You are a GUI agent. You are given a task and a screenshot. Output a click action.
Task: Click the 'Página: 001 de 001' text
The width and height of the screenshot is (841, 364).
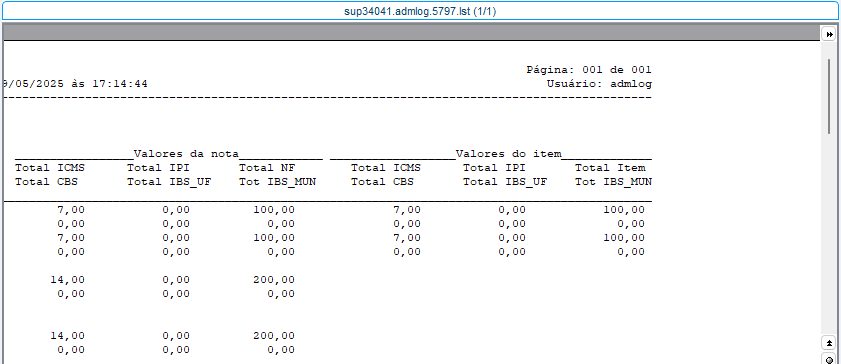click(588, 70)
